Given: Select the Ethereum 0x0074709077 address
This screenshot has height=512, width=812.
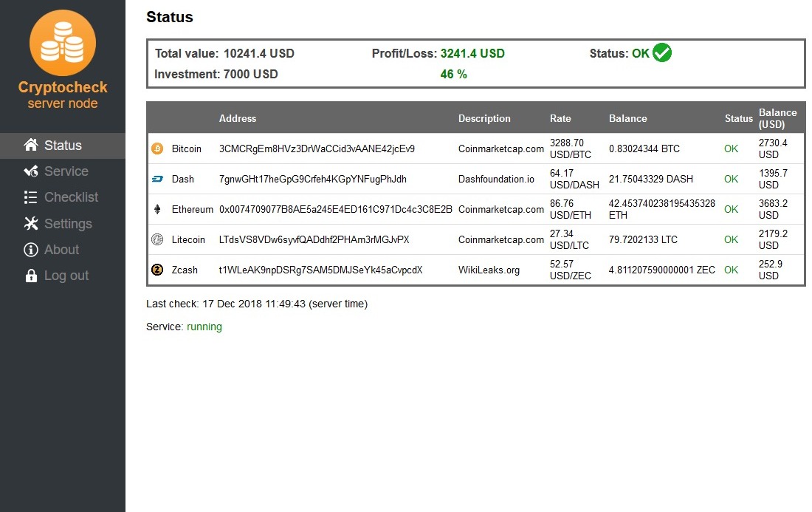Looking at the screenshot, I should pos(336,209).
